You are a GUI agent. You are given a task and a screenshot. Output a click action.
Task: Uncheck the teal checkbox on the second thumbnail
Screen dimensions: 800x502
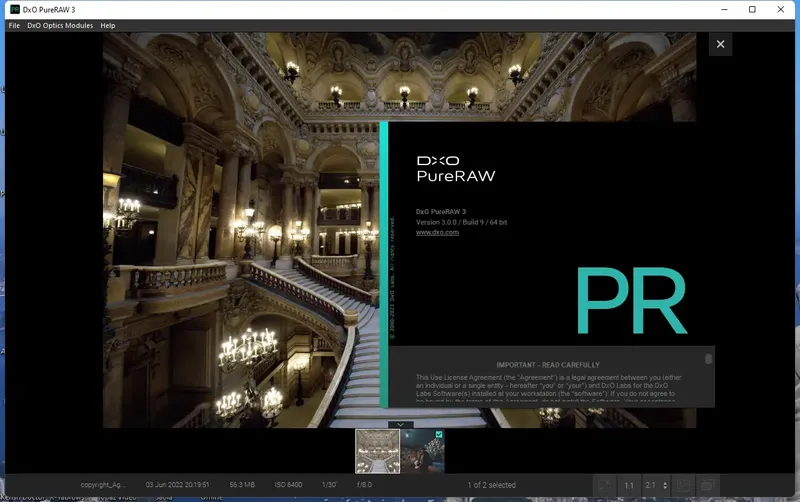tap(439, 434)
